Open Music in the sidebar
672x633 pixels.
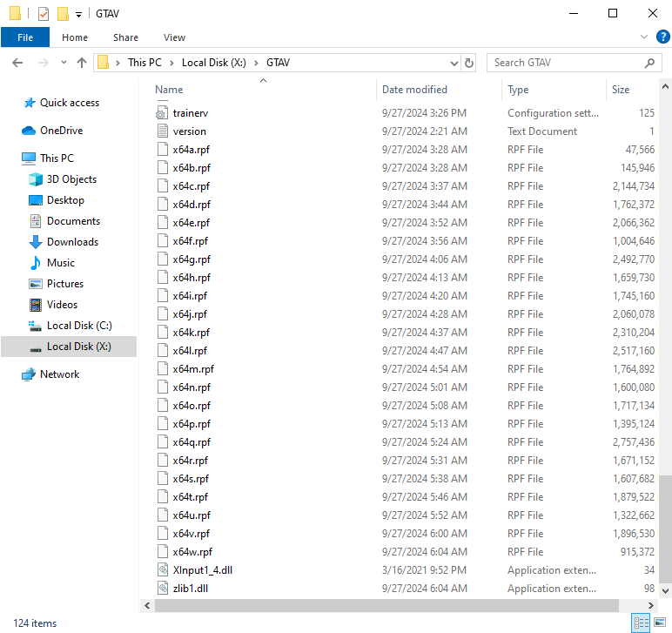click(x=60, y=263)
